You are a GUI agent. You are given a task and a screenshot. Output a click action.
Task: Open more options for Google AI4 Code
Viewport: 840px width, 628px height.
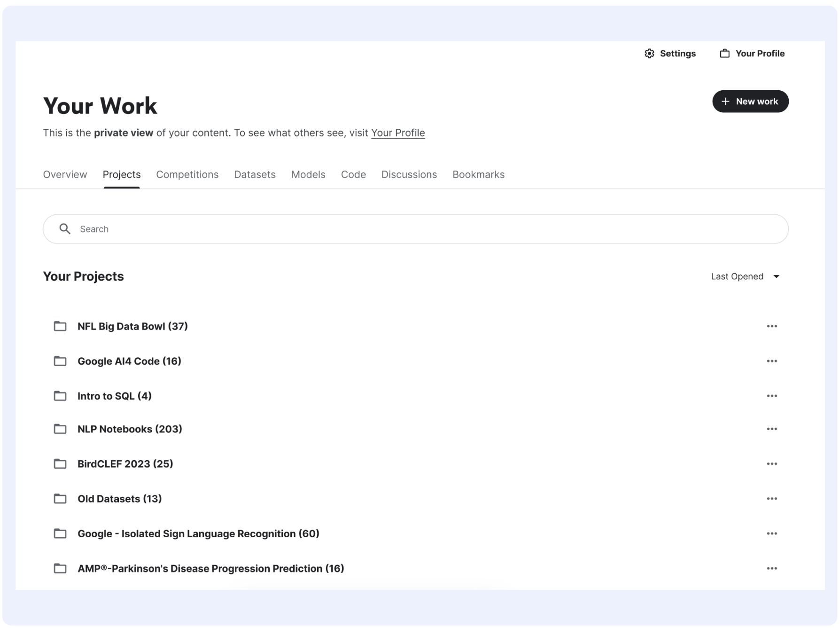coord(772,361)
